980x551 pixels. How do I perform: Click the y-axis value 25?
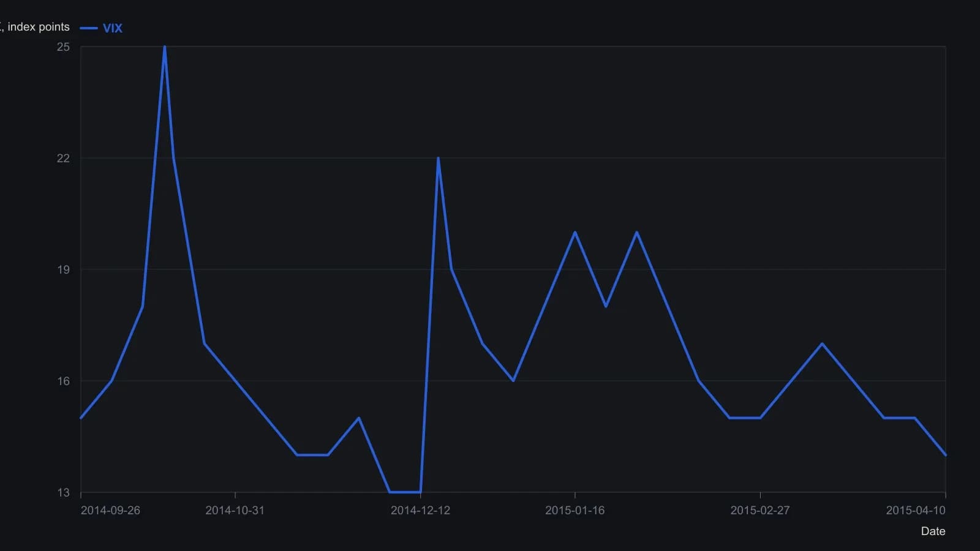pos(63,47)
